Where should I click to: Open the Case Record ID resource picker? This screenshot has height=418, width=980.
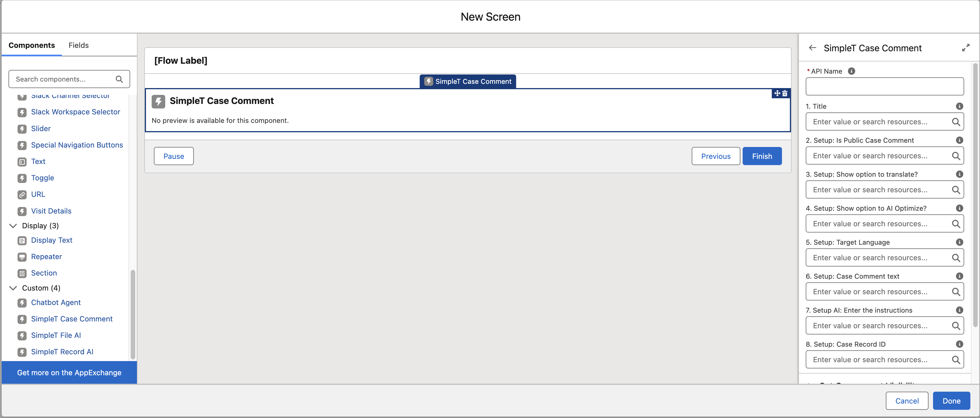884,360
